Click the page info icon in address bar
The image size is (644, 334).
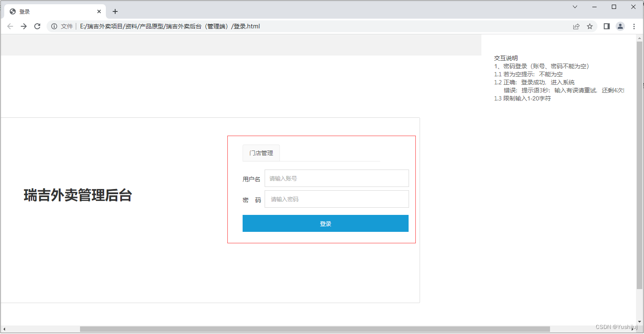tap(54, 26)
